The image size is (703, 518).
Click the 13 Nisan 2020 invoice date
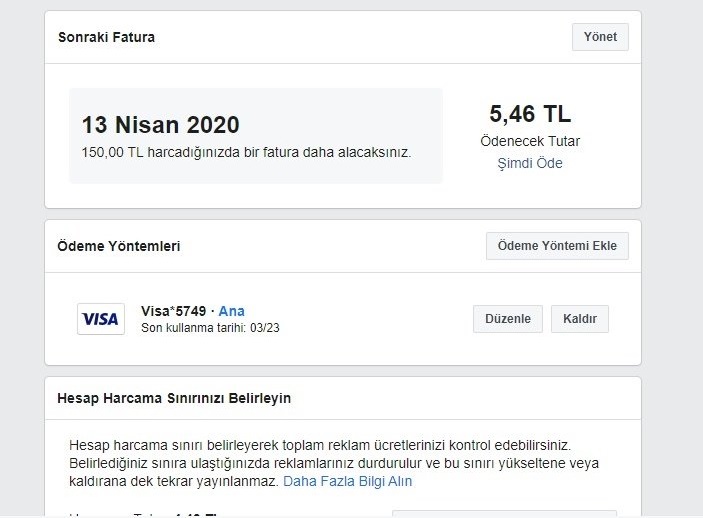160,125
